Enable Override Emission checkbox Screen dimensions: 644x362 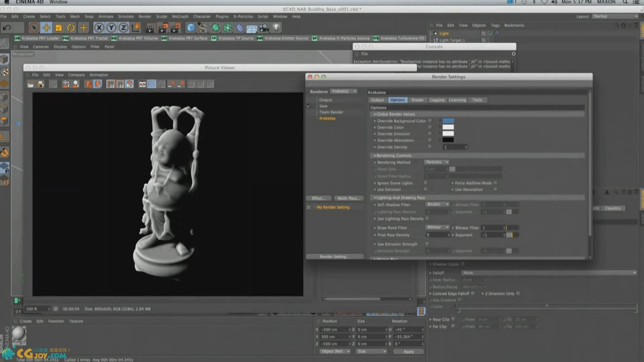pos(430,133)
